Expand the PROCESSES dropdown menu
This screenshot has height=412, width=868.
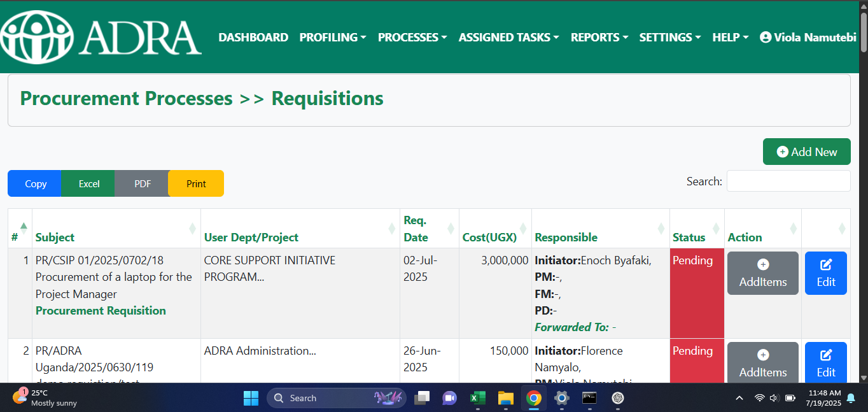412,38
